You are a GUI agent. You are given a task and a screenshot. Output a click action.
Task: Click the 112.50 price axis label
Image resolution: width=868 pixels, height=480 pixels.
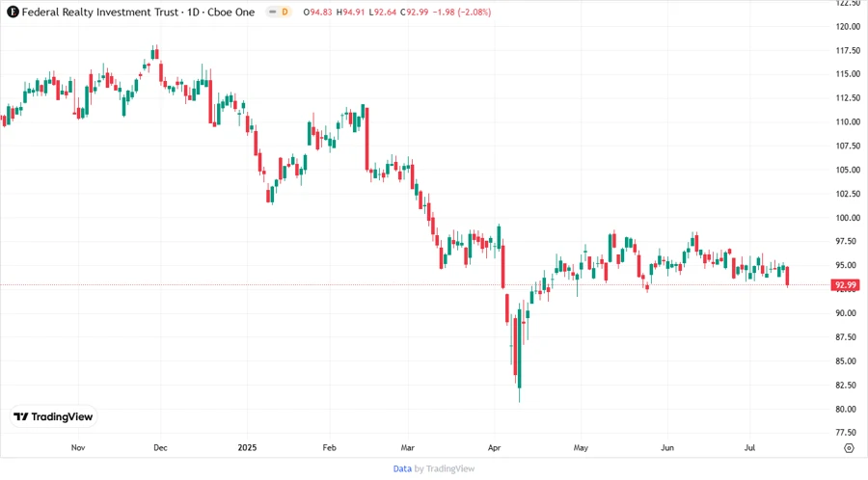click(848, 98)
